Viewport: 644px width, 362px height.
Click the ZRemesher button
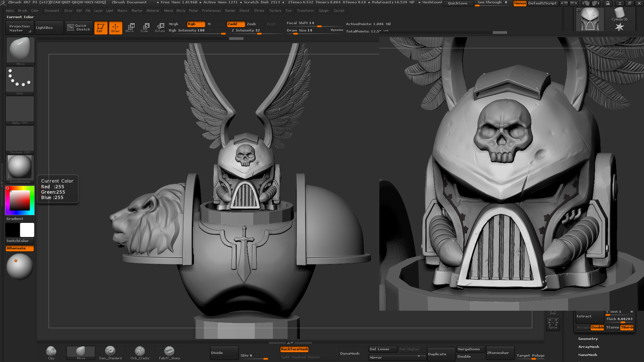click(x=500, y=353)
